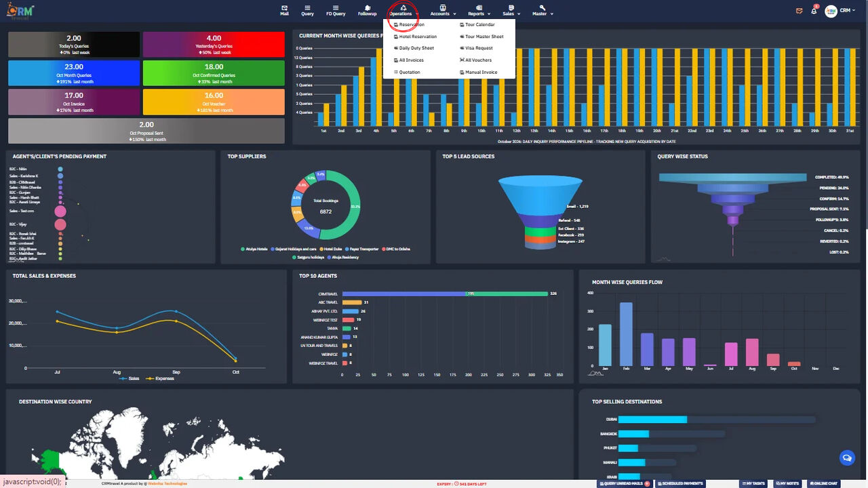Toggle DMC to Odisha supplier legend
Image resolution: width=868 pixels, height=488 pixels.
tap(396, 249)
